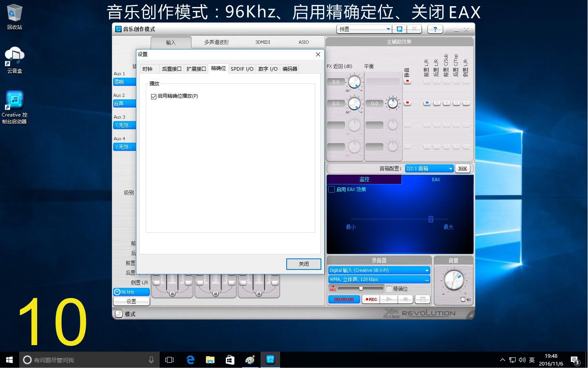Click the third channel pair link lock icon
Image resolution: width=588 pixels, height=368 pixels.
[258, 293]
